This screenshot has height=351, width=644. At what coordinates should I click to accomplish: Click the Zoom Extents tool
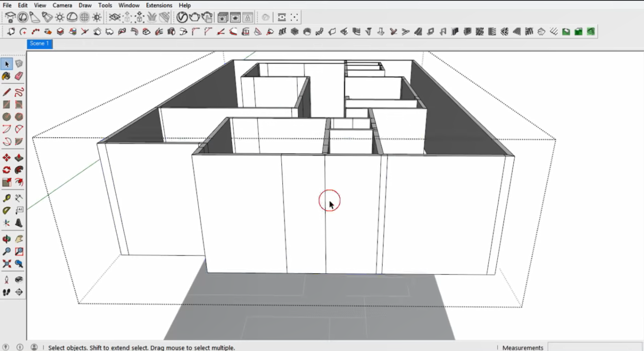point(7,264)
